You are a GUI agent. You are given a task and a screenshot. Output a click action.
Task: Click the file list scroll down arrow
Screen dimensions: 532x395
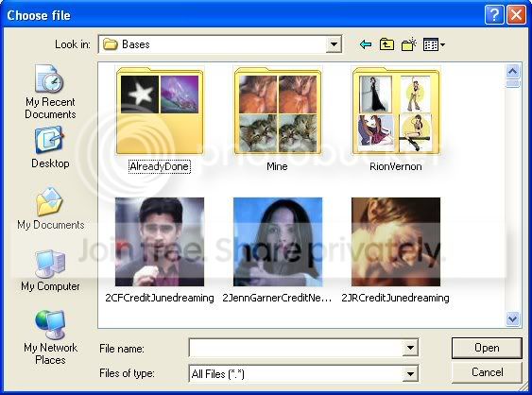pos(512,318)
